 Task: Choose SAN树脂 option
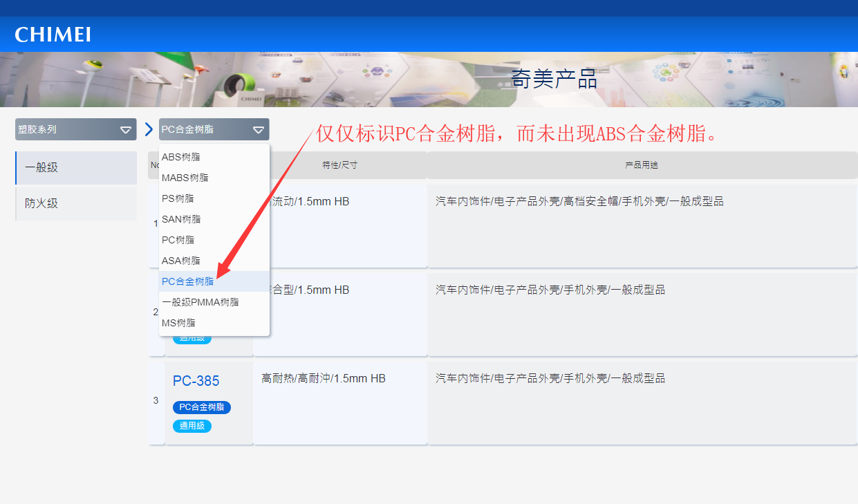tap(180, 219)
